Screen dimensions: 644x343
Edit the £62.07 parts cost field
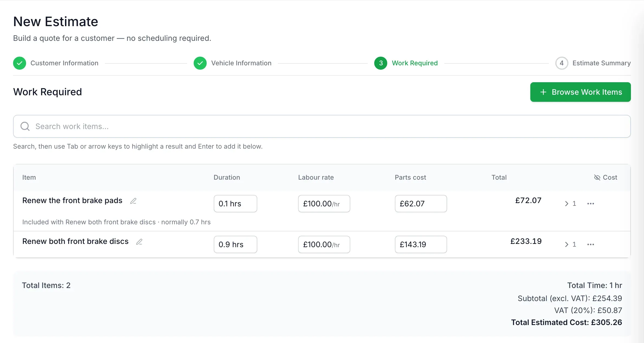[421, 204]
